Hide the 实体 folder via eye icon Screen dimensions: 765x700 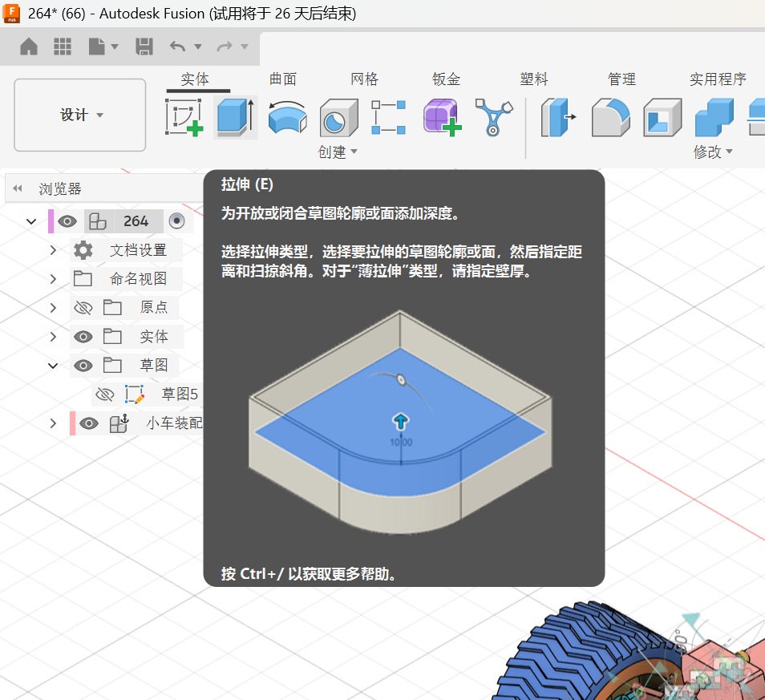click(83, 337)
